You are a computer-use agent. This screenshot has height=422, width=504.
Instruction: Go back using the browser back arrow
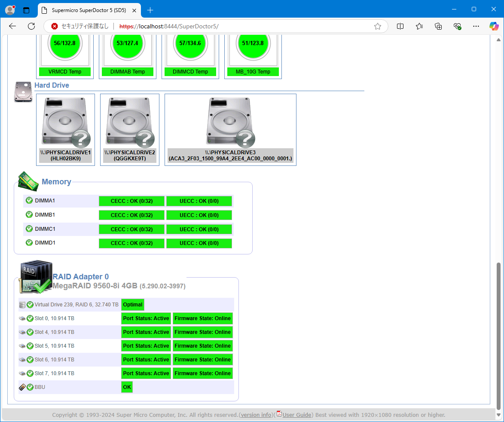(x=12, y=26)
